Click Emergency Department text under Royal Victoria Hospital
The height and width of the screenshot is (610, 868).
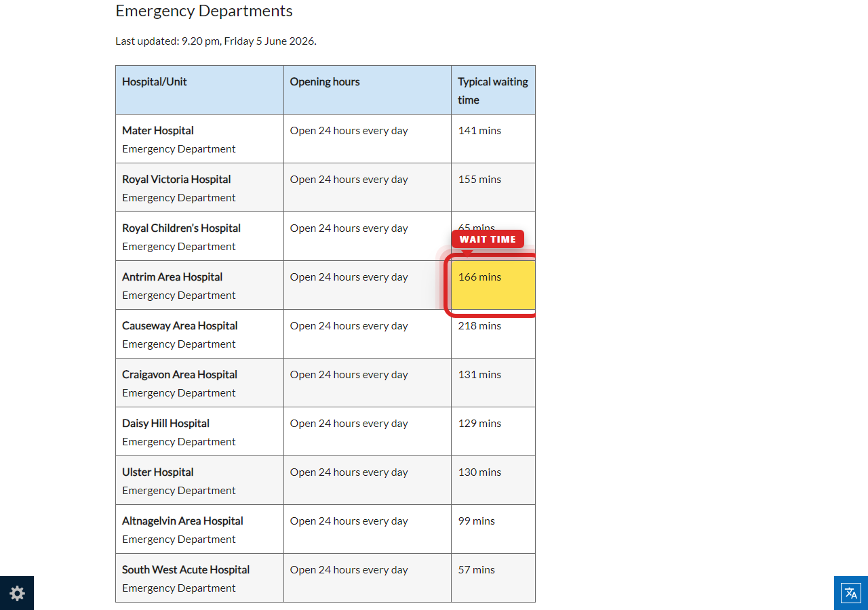pyautogui.click(x=179, y=197)
